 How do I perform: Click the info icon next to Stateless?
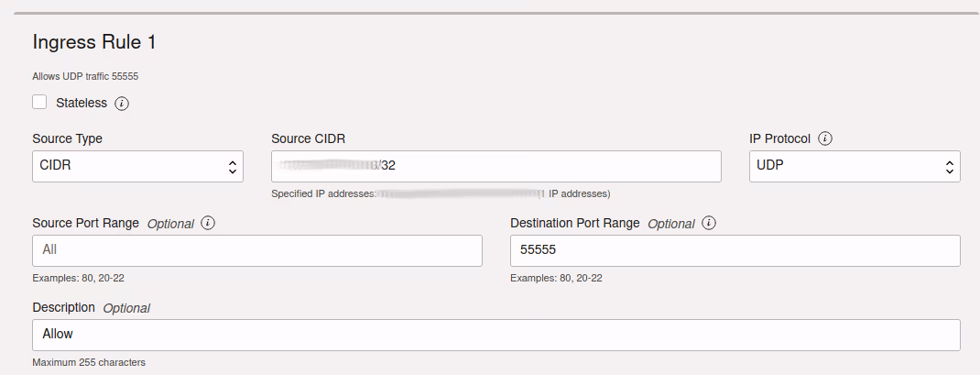122,104
